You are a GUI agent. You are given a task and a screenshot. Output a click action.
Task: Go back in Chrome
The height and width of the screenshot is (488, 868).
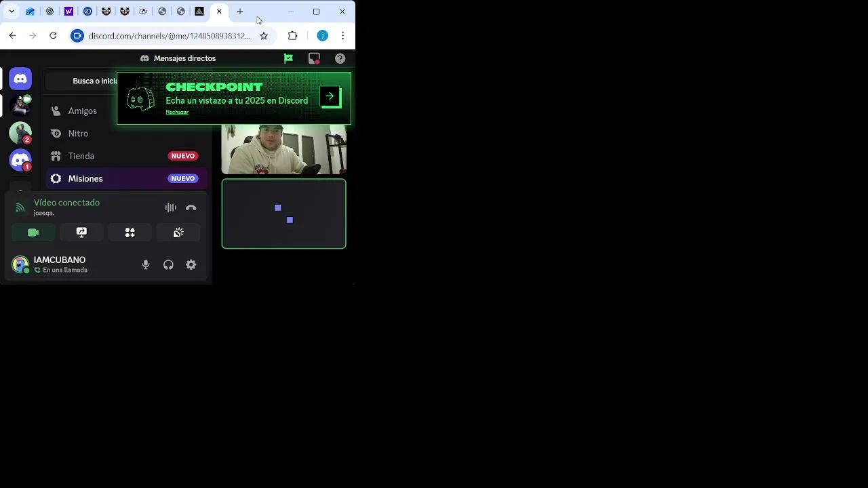point(12,36)
